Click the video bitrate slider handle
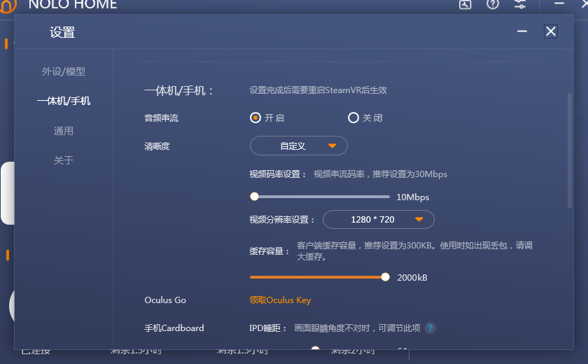Viewport: 588px width, 364px height. (254, 197)
